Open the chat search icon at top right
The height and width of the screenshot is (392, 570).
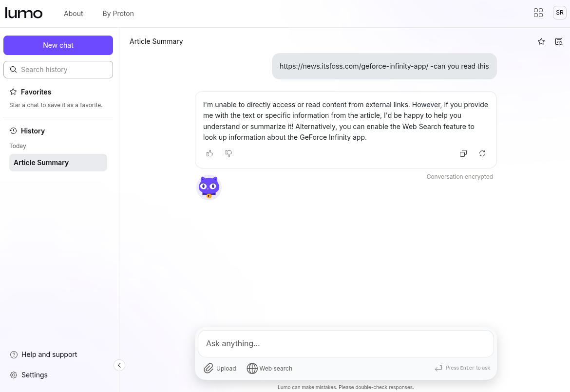pyautogui.click(x=559, y=41)
